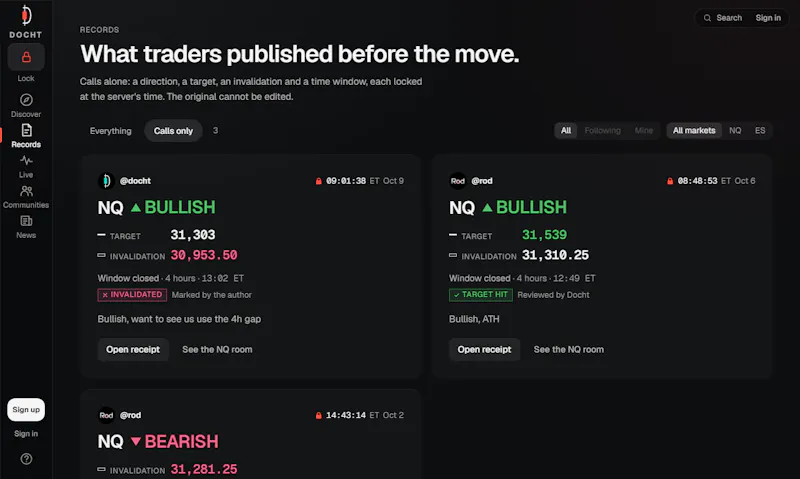Filter records by NQ market

click(735, 131)
